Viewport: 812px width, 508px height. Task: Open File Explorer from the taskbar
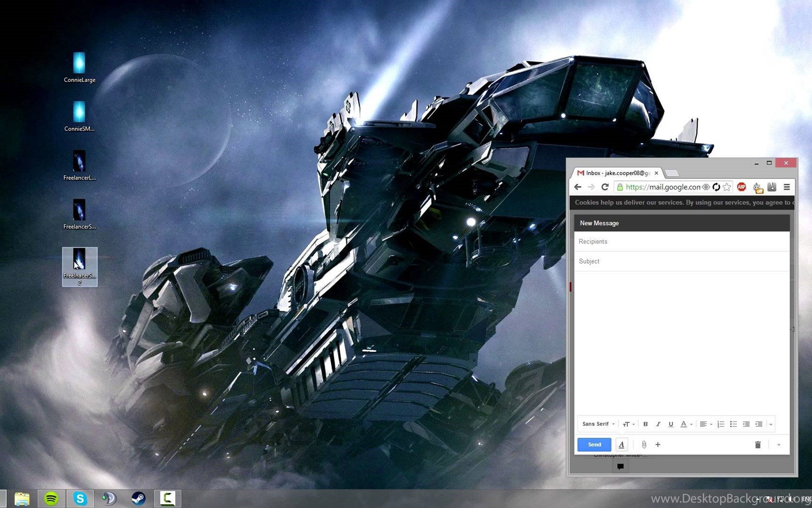point(22,498)
